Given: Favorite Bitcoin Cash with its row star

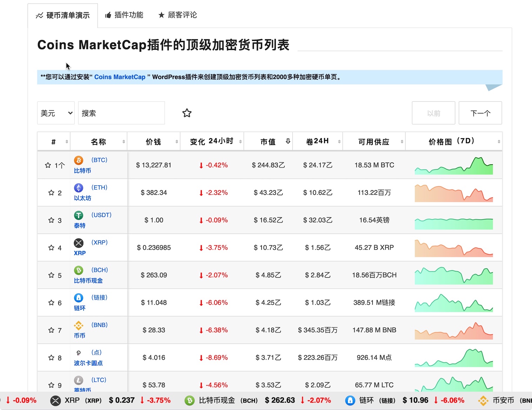Looking at the screenshot, I should tap(51, 275).
